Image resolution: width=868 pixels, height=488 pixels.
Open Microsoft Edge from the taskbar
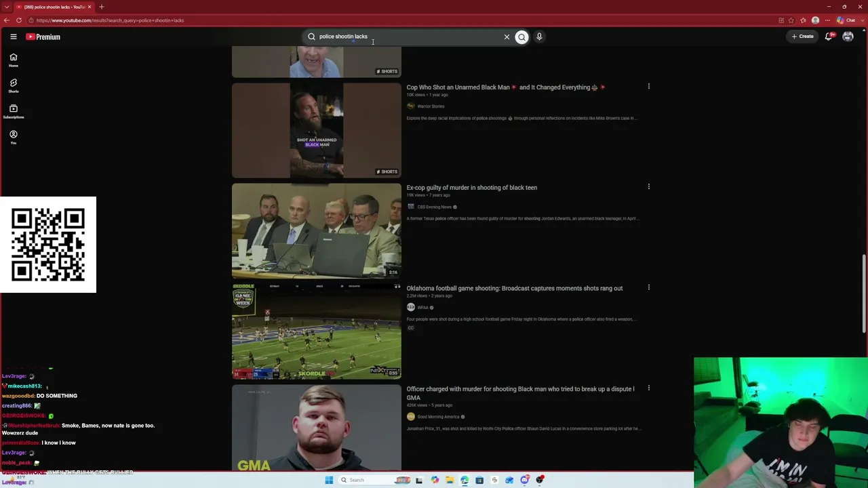click(465, 480)
